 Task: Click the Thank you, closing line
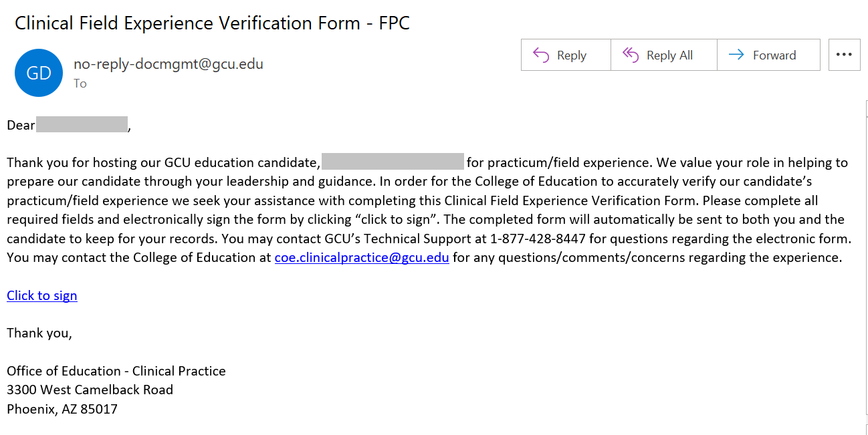(x=39, y=333)
